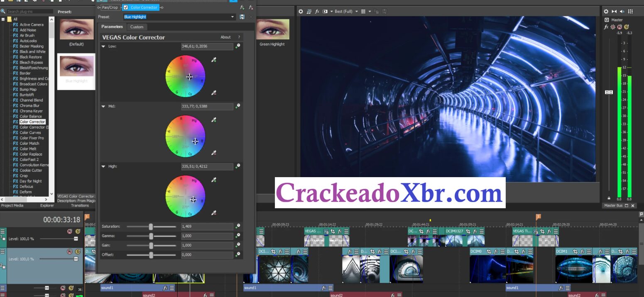Mute video track 1

(70, 231)
